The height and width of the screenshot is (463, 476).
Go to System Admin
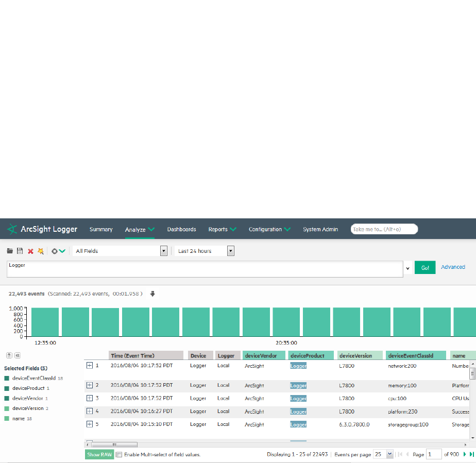320,229
